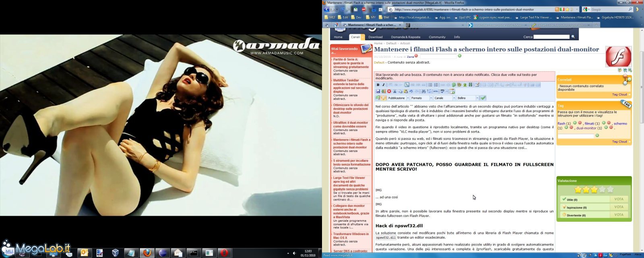The width and height of the screenshot is (644, 258).
Task: Click the Google search box in Firefox
Action: 609,9
